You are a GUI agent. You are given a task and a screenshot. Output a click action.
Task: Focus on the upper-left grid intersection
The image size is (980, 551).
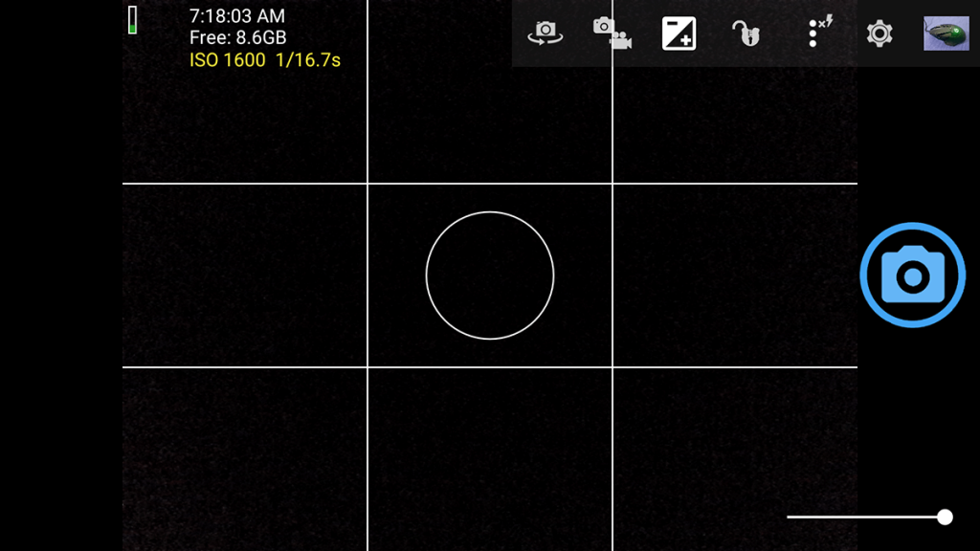coord(367,184)
